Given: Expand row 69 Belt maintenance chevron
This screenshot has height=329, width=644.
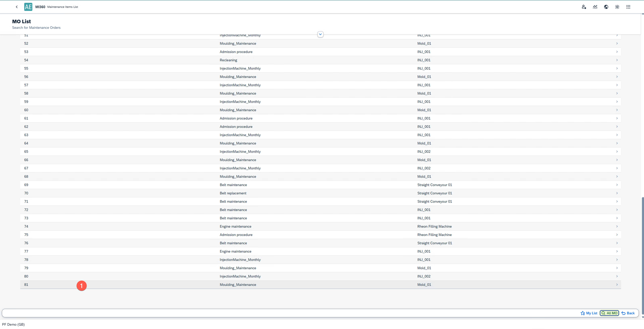Looking at the screenshot, I should pos(617,185).
